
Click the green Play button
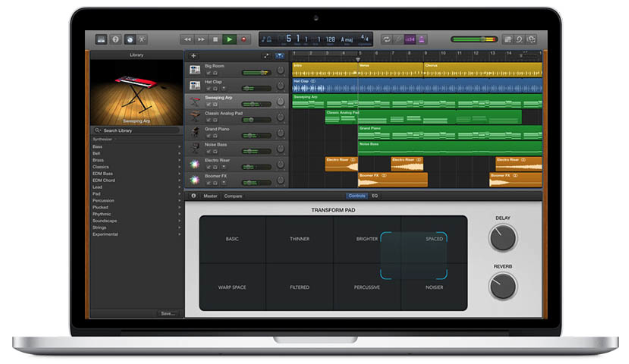pos(229,39)
